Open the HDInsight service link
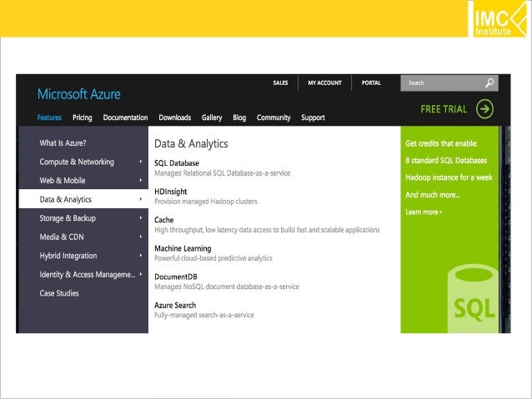Image resolution: width=532 pixels, height=399 pixels. 170,192
